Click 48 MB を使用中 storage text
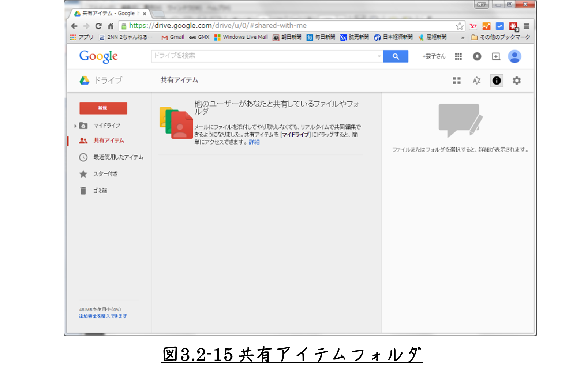This screenshot has height=392, width=584. [x=100, y=310]
